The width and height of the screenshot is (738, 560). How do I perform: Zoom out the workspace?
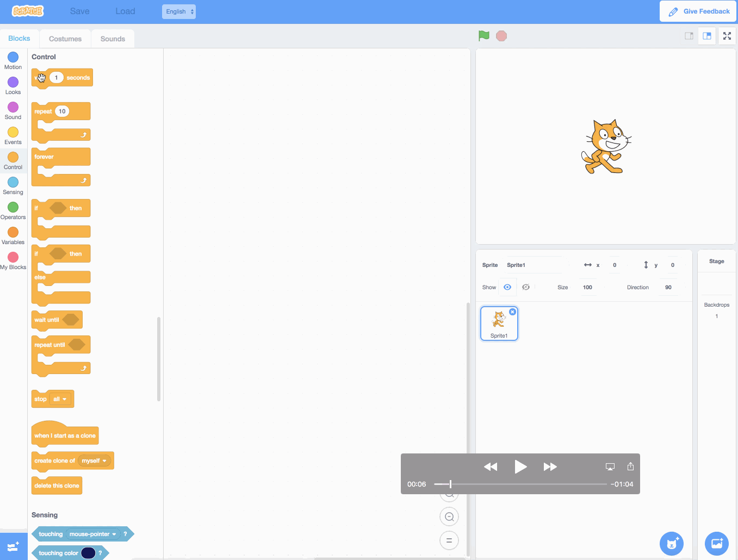point(449,517)
